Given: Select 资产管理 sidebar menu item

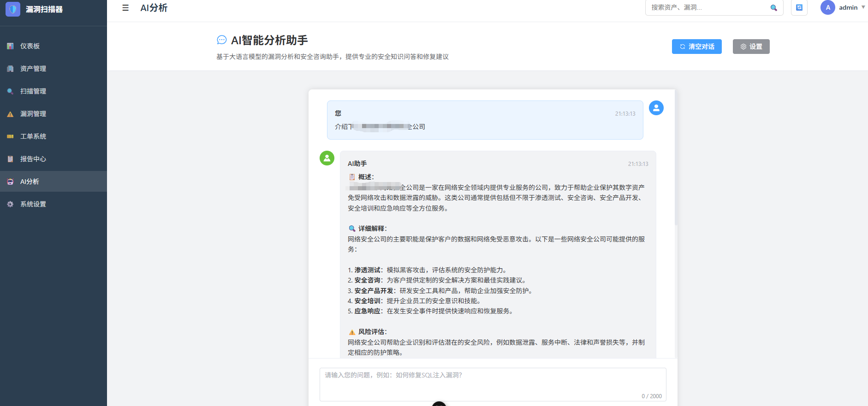Looking at the screenshot, I should click(x=33, y=69).
